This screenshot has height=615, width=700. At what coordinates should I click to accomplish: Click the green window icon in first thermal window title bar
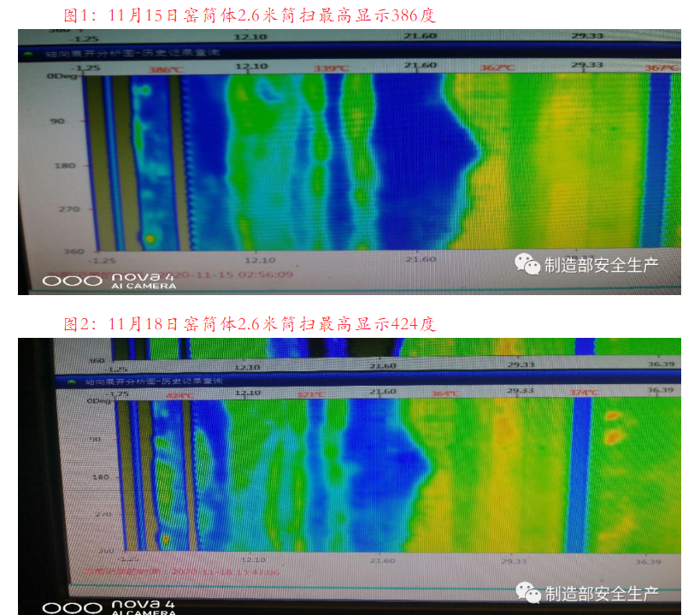28,52
